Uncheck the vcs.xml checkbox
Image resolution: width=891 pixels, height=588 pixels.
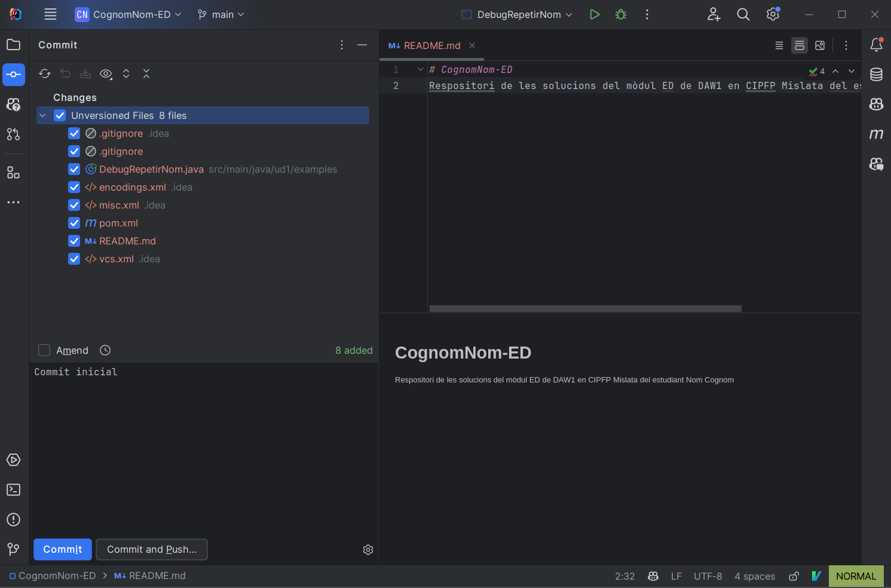[74, 259]
